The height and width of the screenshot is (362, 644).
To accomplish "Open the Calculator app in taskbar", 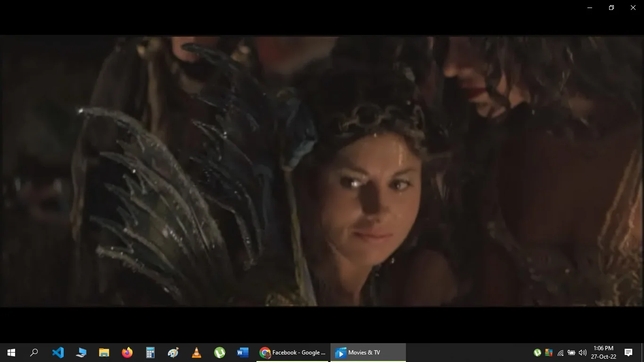I will (150, 353).
